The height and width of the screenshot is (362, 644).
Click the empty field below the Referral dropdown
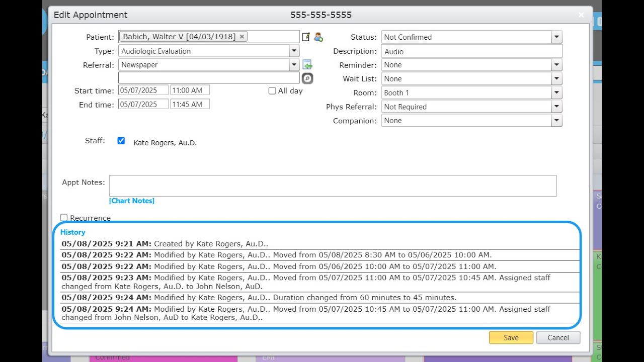(209, 78)
